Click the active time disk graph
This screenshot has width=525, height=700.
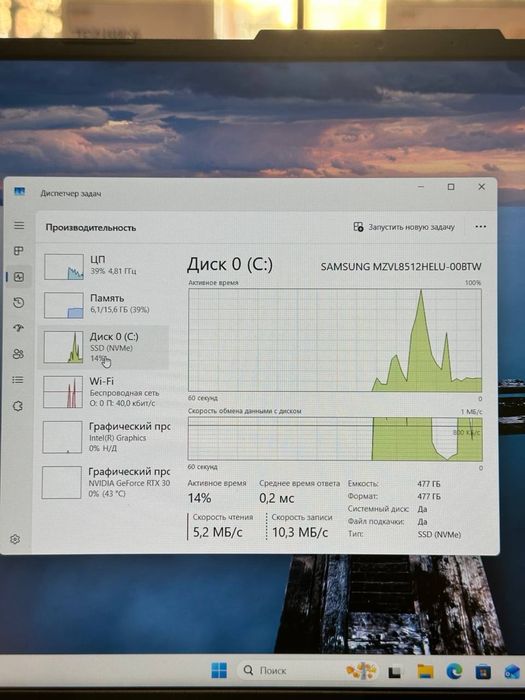335,340
